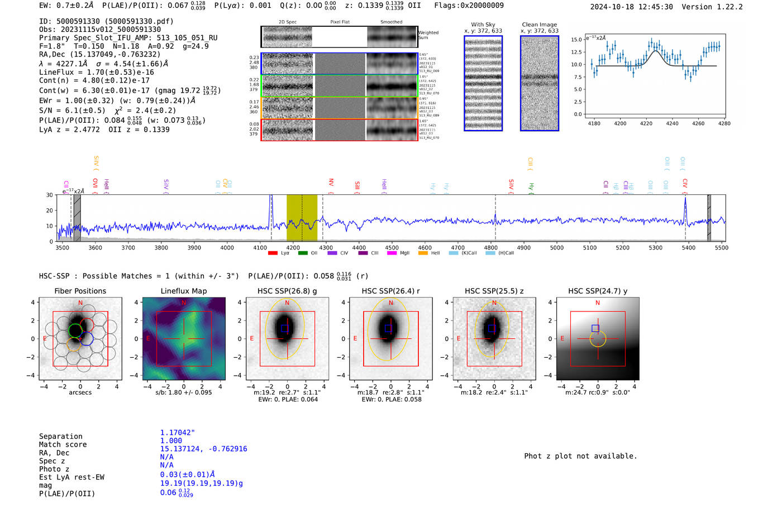Click the blue Match score value 1.000

(x=171, y=440)
